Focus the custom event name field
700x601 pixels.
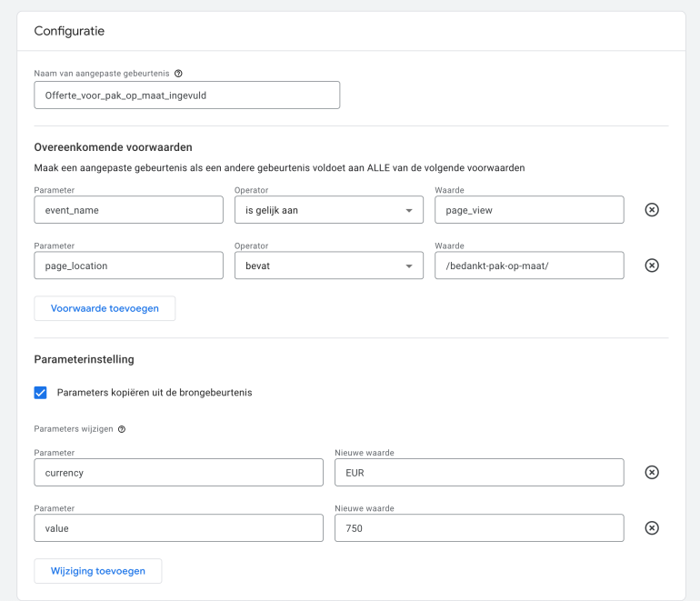tap(187, 95)
